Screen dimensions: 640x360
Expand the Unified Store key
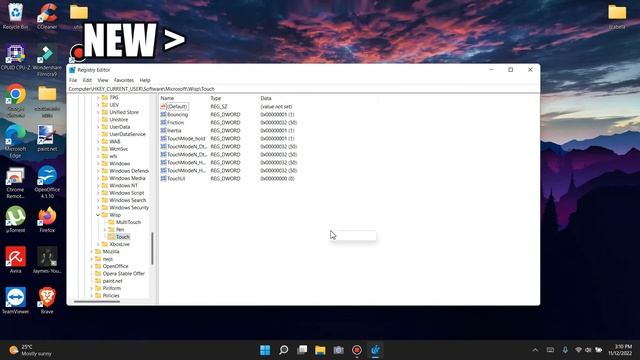point(98,112)
